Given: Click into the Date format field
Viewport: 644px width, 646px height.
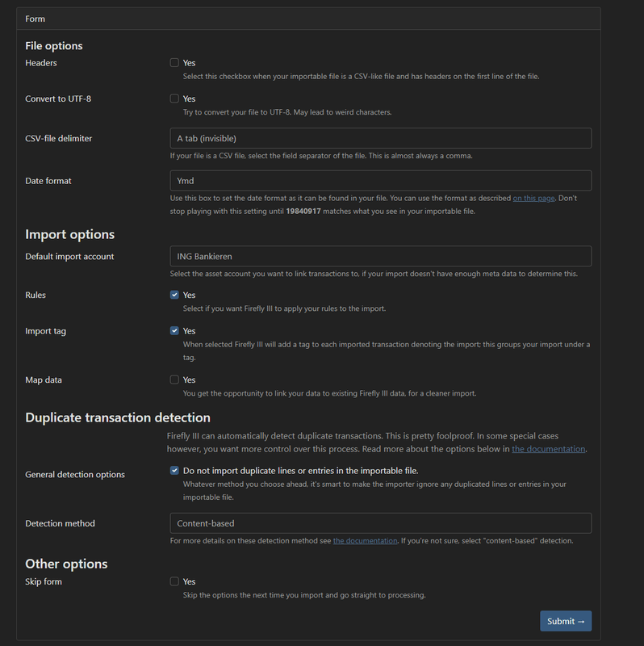Looking at the screenshot, I should coord(380,181).
